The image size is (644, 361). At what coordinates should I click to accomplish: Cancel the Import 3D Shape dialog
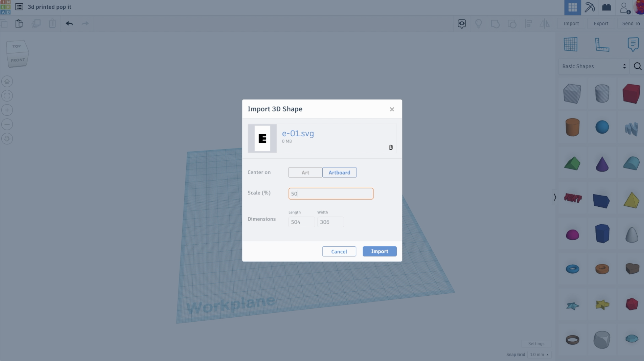[339, 251]
